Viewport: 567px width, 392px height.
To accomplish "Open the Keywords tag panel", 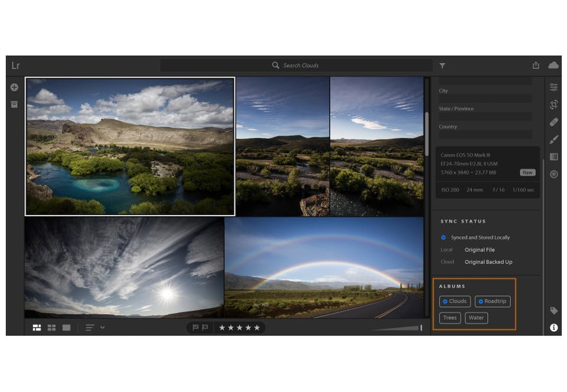I will click(553, 311).
